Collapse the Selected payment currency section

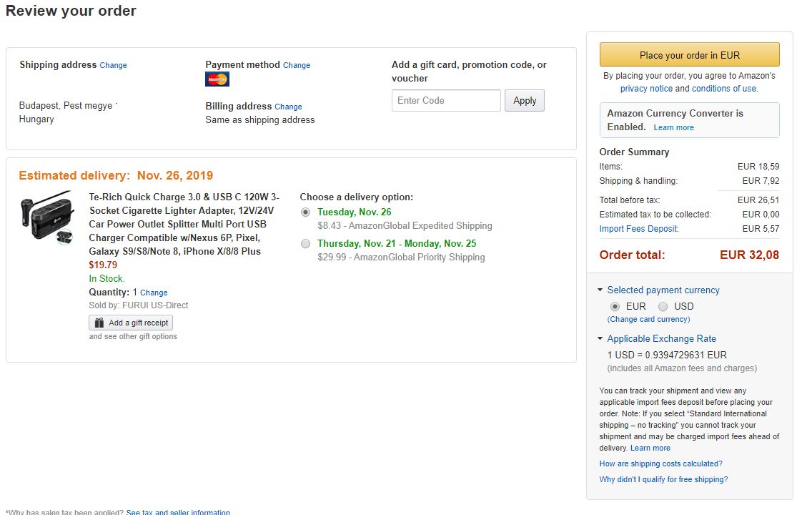[x=600, y=290]
